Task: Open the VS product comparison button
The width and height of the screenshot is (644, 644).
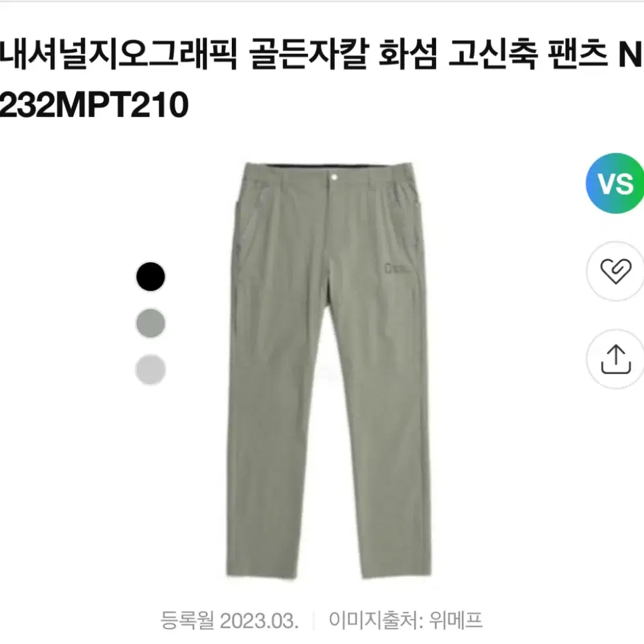Action: (615, 183)
